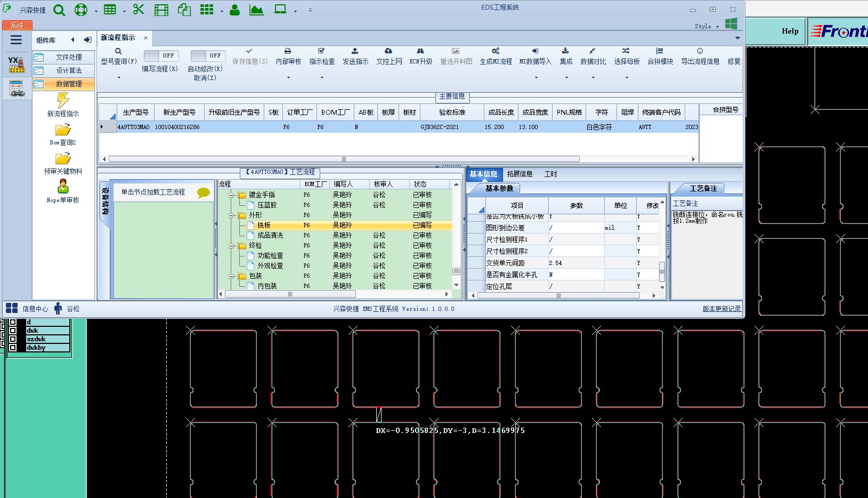Collapse the 终检 tree node
Screen dimensions: 868x498
pos(232,246)
